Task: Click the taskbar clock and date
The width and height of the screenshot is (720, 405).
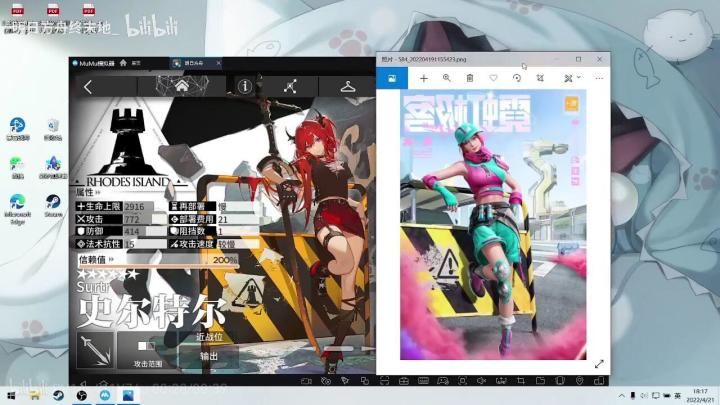Action: 700,395
